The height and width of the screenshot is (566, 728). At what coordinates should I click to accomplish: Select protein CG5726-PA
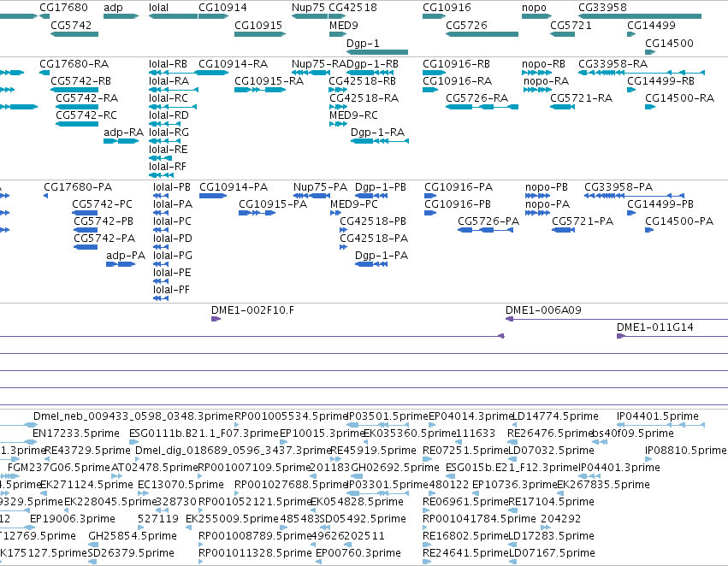[x=488, y=221]
